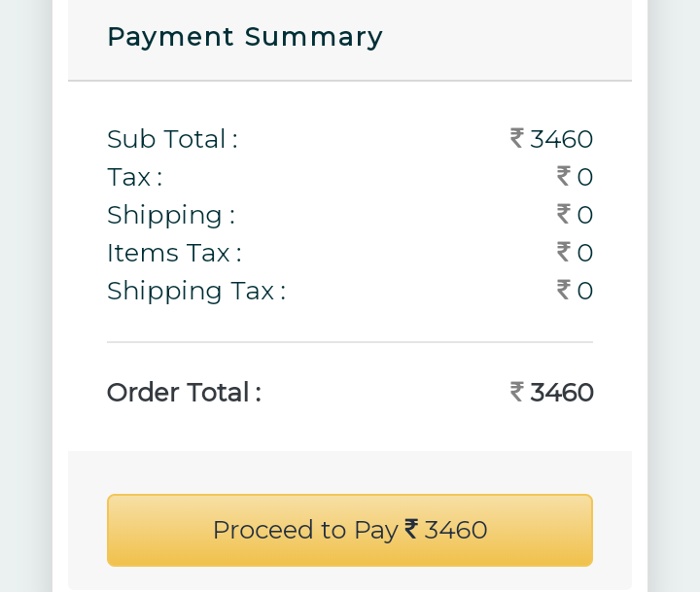Click the Tax label

[x=134, y=177]
